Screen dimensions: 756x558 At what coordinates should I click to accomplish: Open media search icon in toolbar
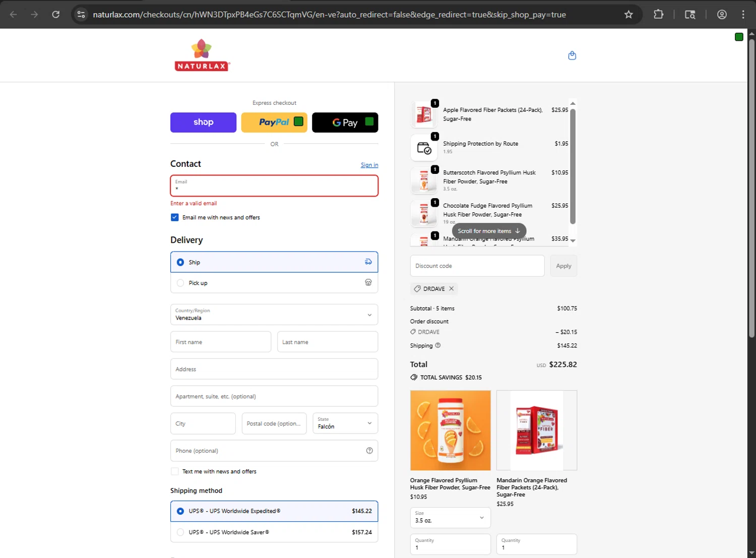(690, 15)
